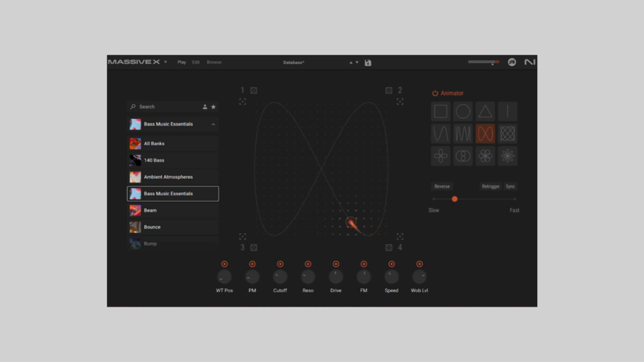Switch to the Edit view
Screen dimensions: 644x362
point(196,62)
